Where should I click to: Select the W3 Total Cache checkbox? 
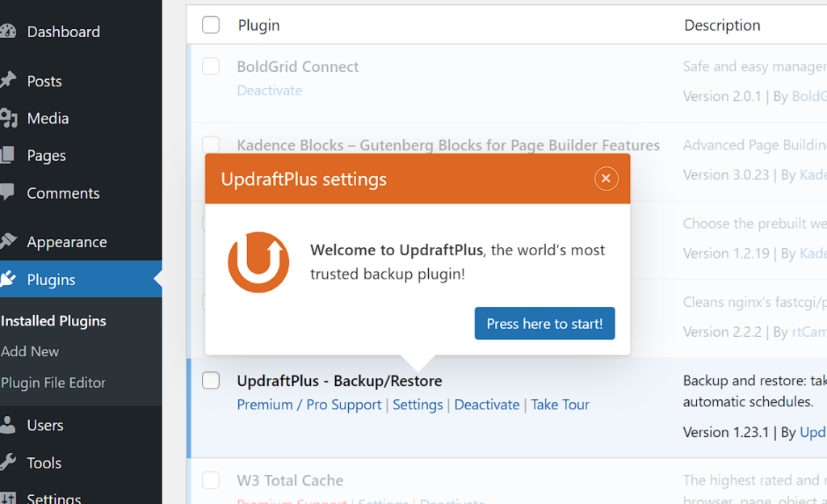tap(211, 481)
